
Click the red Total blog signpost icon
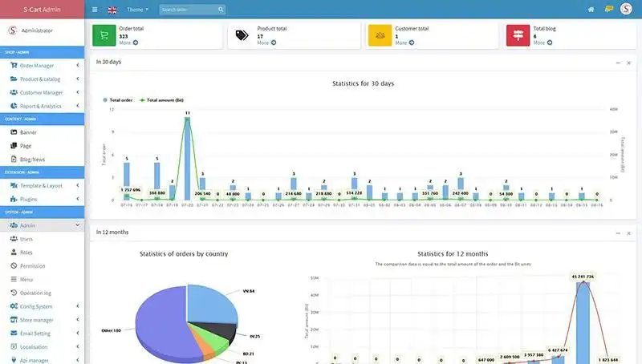pyautogui.click(x=518, y=35)
